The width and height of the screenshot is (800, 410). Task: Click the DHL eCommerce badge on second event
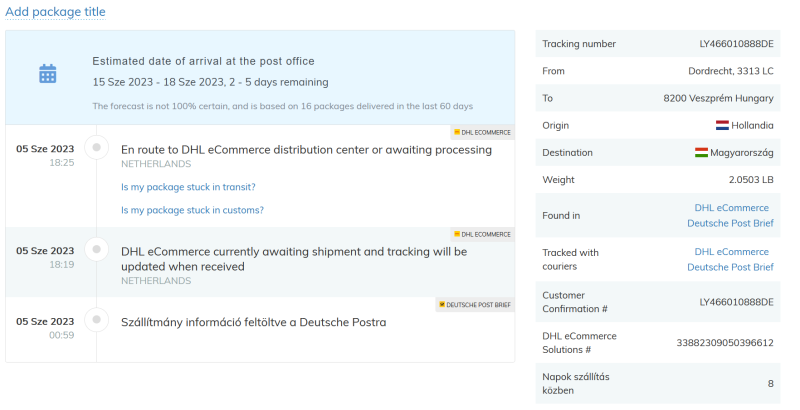point(481,234)
